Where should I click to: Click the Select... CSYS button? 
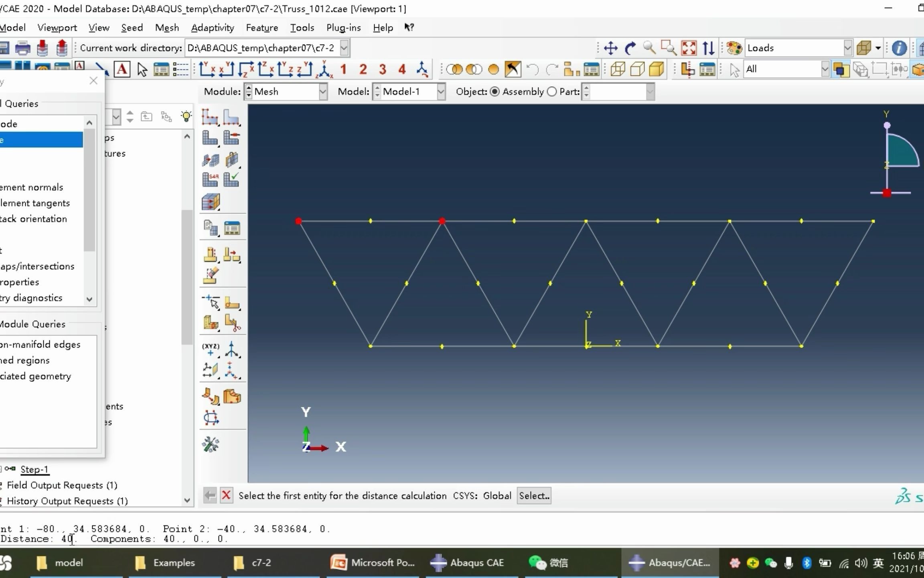pos(534,496)
